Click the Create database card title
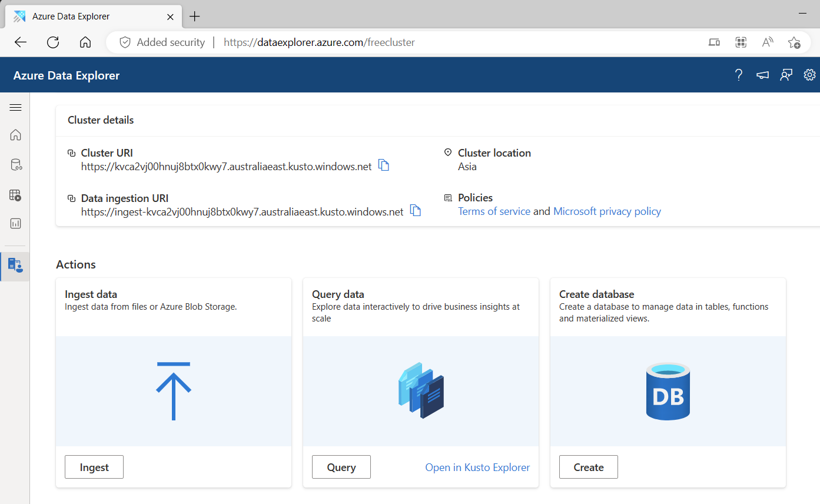820x504 pixels. pos(597,294)
